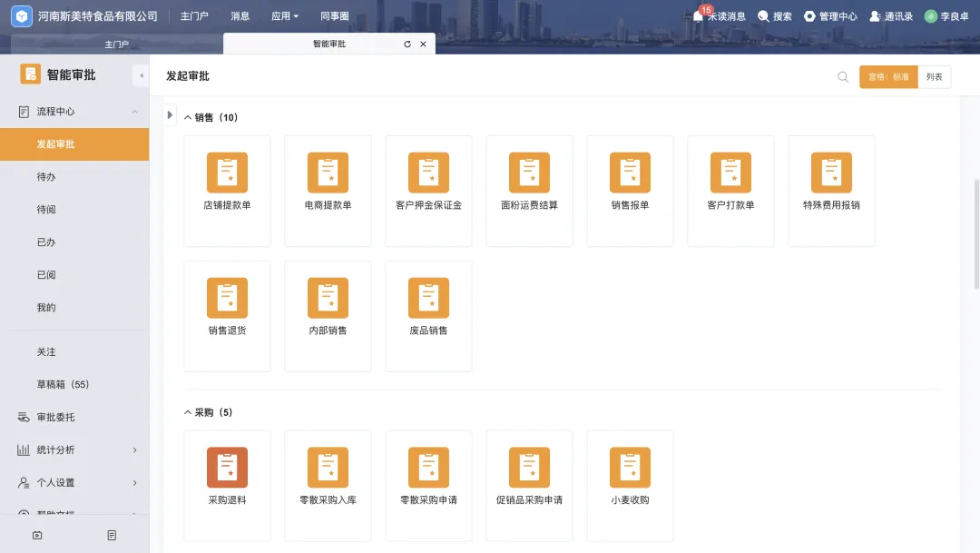Switch to the 主门户 tab

pos(116,44)
